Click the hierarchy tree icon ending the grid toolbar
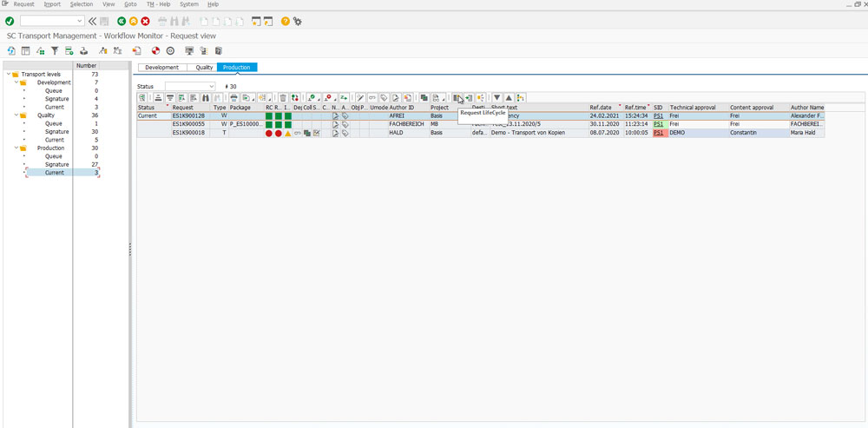 point(521,97)
